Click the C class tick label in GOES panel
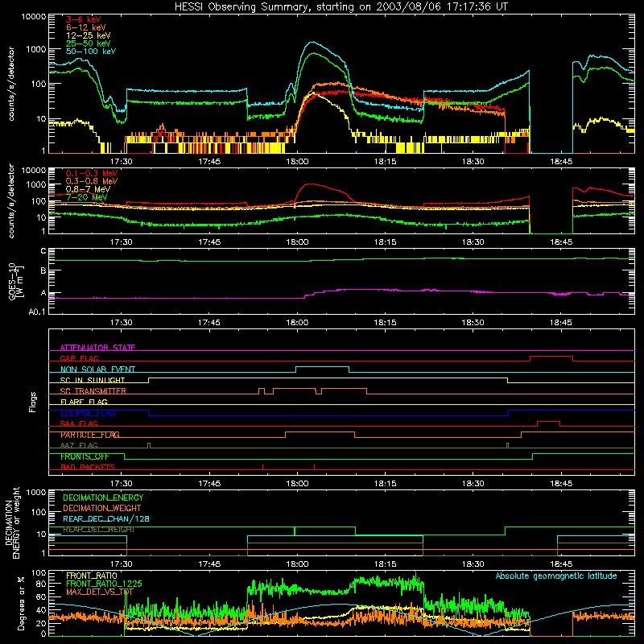Screen dimensions: 644x644 click(43, 251)
